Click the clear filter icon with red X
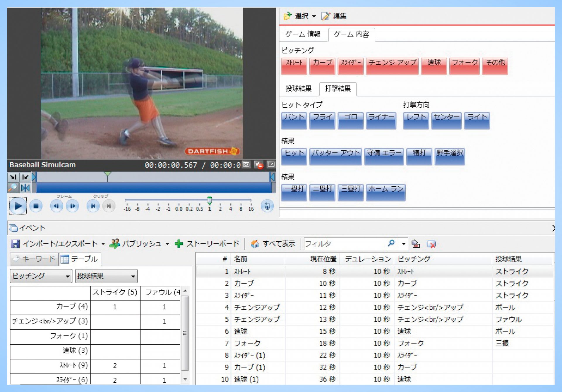 point(431,244)
